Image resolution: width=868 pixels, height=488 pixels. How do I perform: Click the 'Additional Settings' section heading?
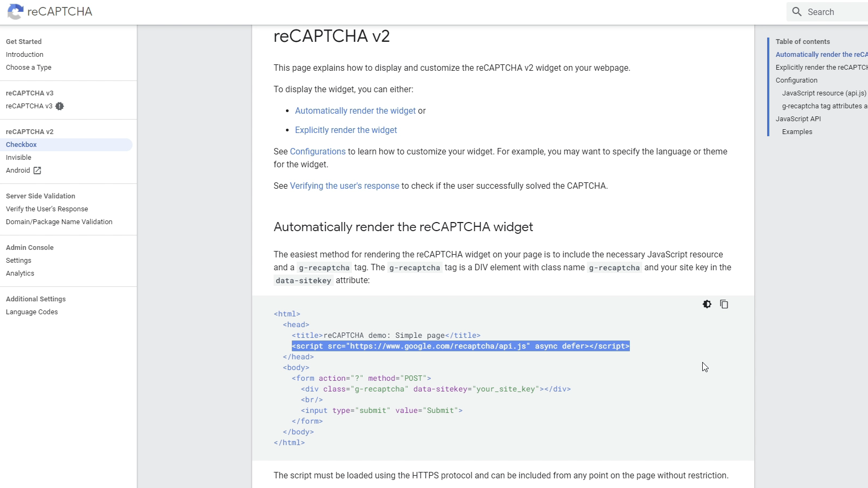(35, 299)
